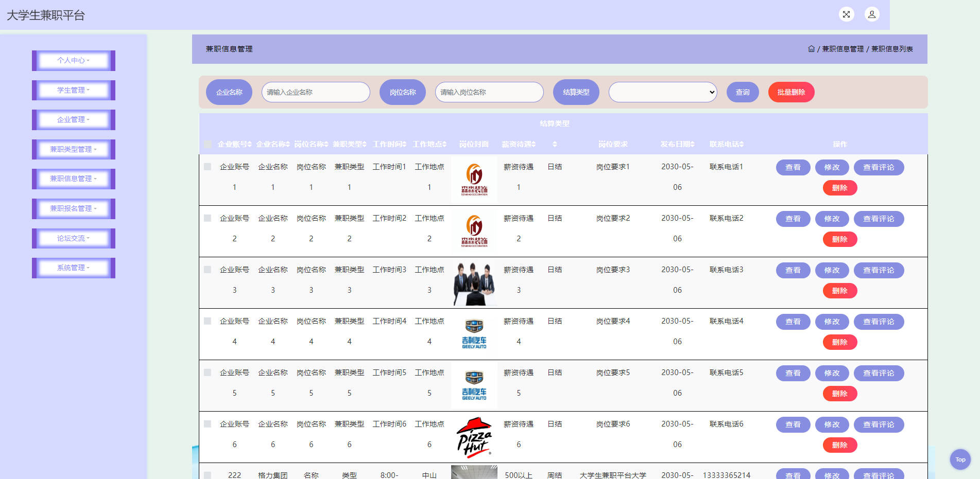The width and height of the screenshot is (980, 479).
Task: Delete the 岗位要求1 row
Action: pos(839,188)
